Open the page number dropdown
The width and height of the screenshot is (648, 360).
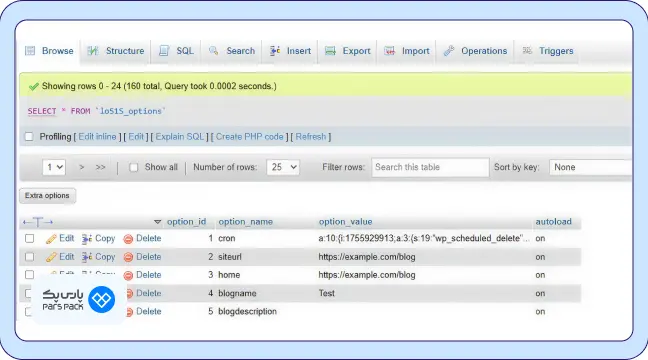pos(54,167)
